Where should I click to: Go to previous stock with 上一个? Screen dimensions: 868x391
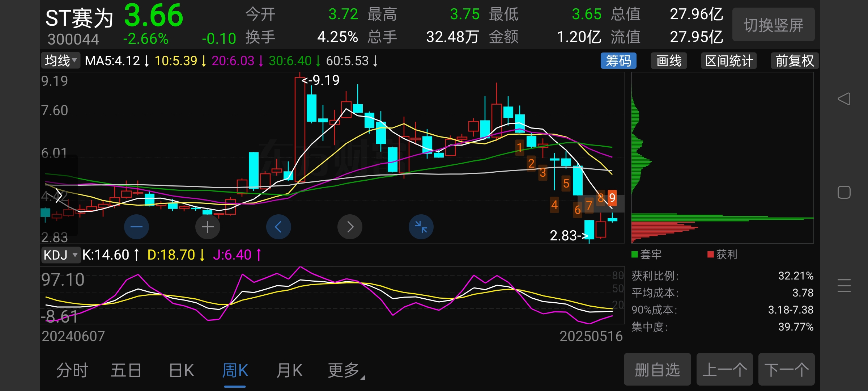click(x=724, y=369)
